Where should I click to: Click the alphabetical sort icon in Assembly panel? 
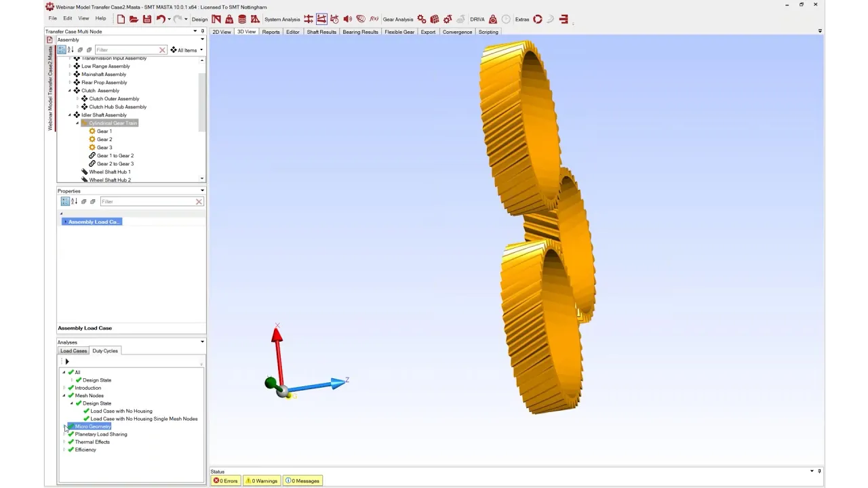71,49
